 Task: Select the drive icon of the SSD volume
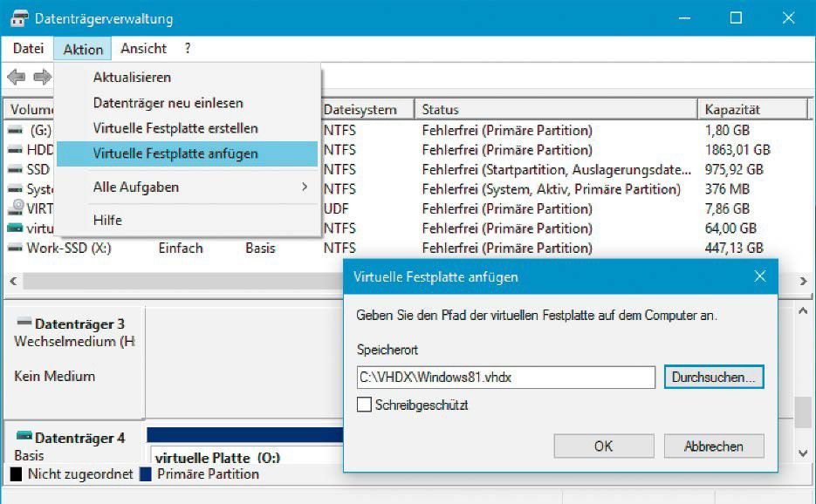pyautogui.click(x=15, y=169)
